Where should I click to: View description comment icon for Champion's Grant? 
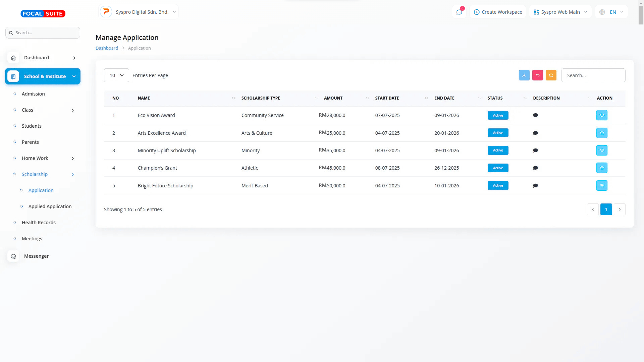click(535, 168)
